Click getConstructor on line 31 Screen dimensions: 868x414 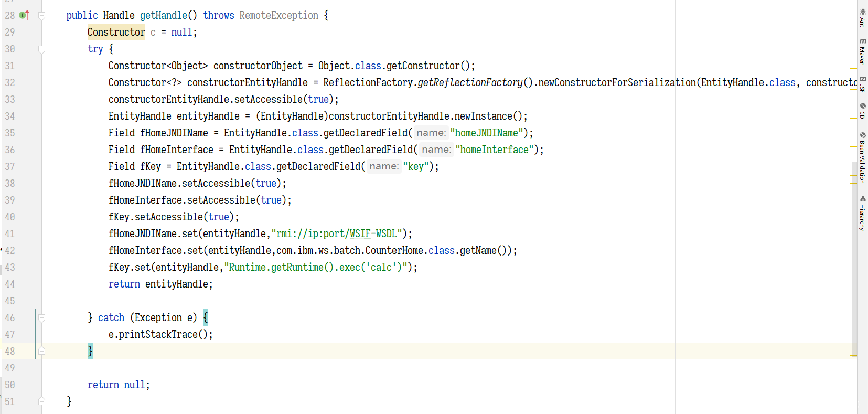tap(423, 66)
